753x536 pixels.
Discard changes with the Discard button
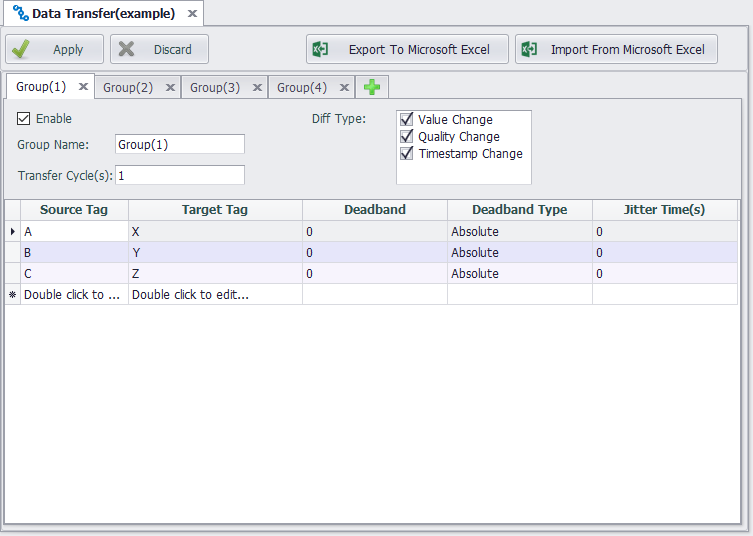click(159, 50)
